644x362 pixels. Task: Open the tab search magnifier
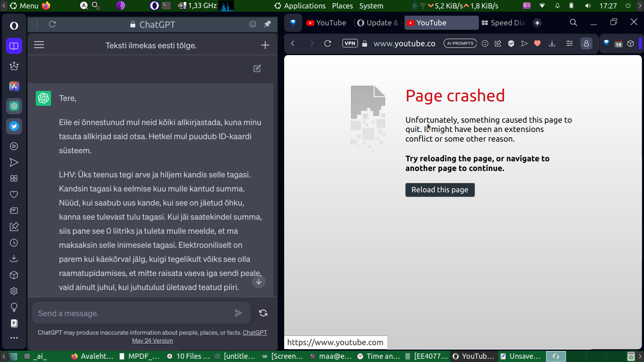point(574,23)
